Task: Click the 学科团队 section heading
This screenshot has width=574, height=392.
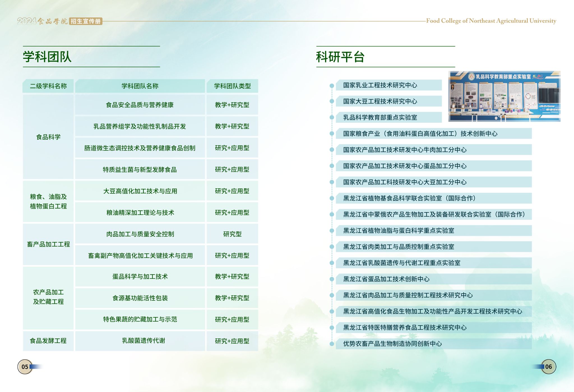Action: pos(47,57)
